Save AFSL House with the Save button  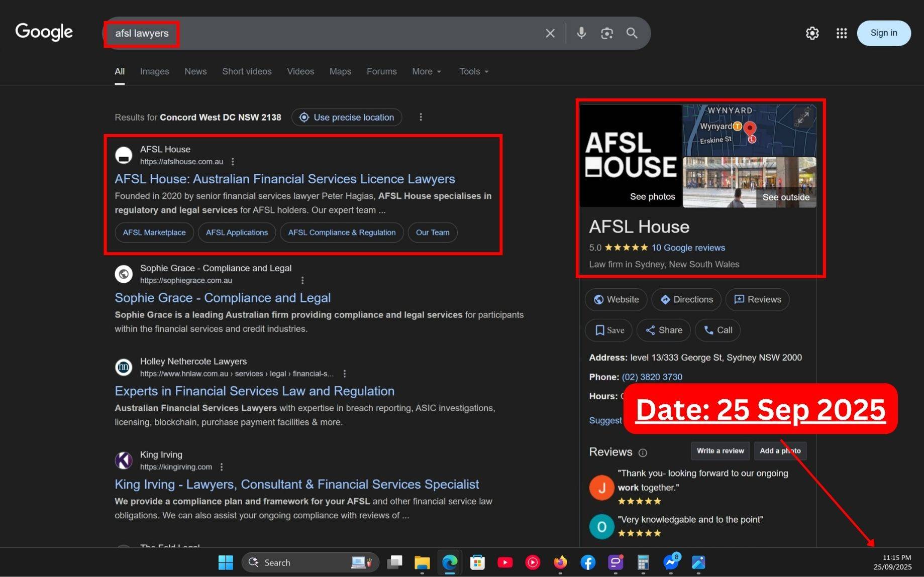coord(608,330)
